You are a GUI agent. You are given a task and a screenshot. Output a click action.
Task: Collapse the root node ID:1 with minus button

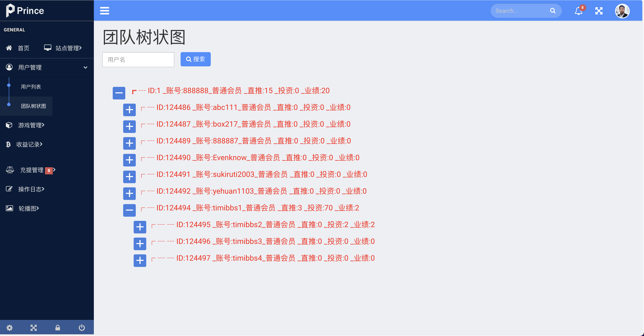click(119, 93)
